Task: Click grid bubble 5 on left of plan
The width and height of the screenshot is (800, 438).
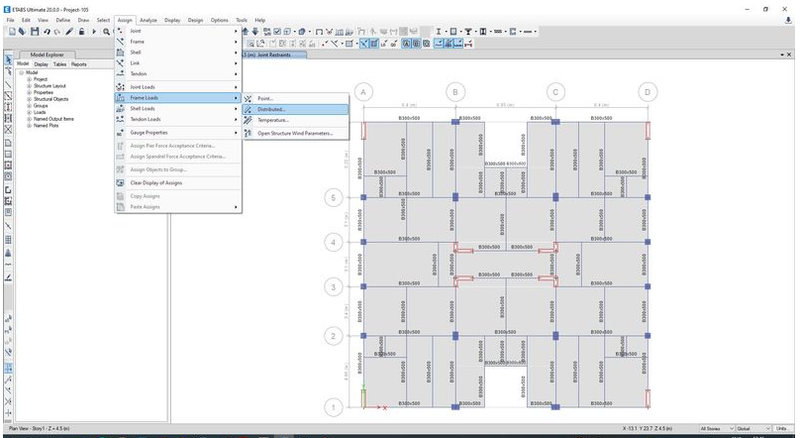Action: click(334, 198)
